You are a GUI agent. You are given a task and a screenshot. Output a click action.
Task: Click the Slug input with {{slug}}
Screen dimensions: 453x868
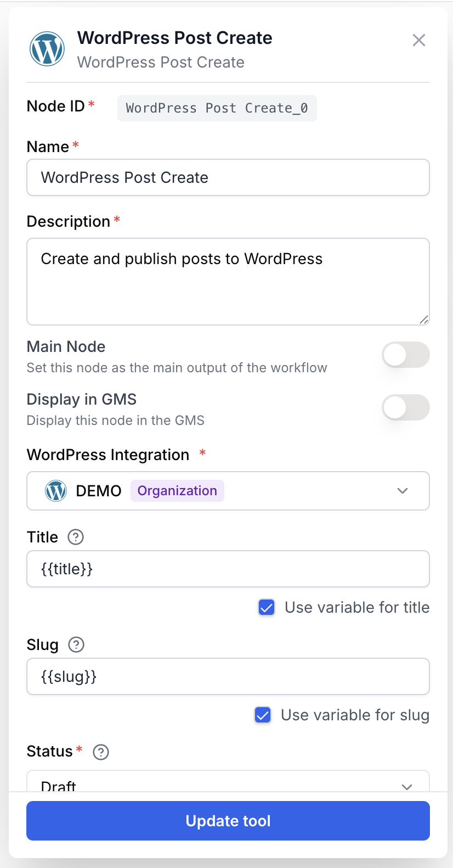point(228,676)
